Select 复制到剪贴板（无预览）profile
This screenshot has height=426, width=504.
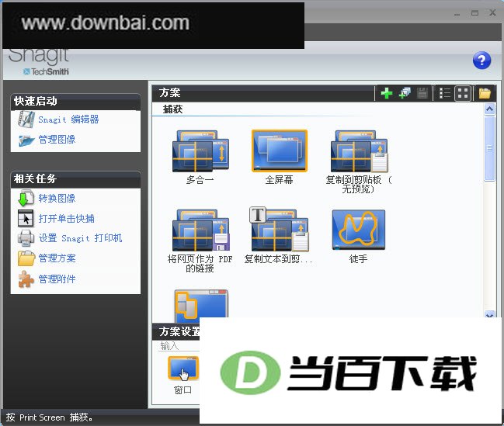359,161
